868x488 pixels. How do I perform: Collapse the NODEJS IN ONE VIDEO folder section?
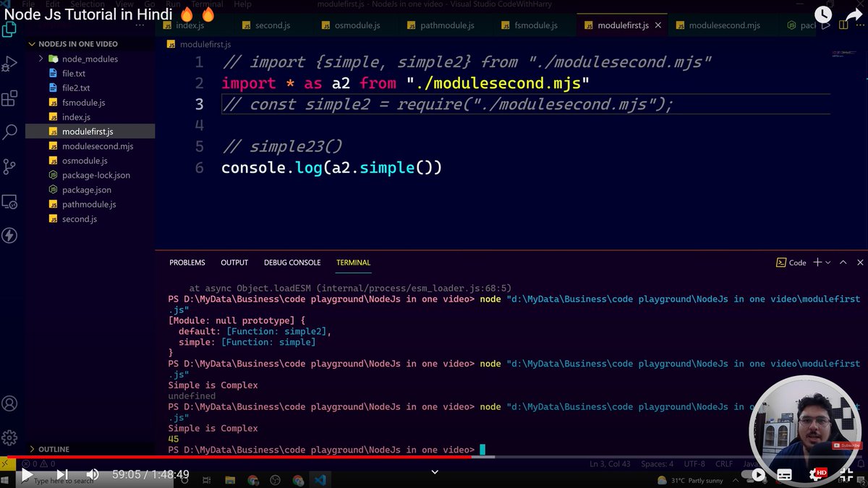(89, 44)
